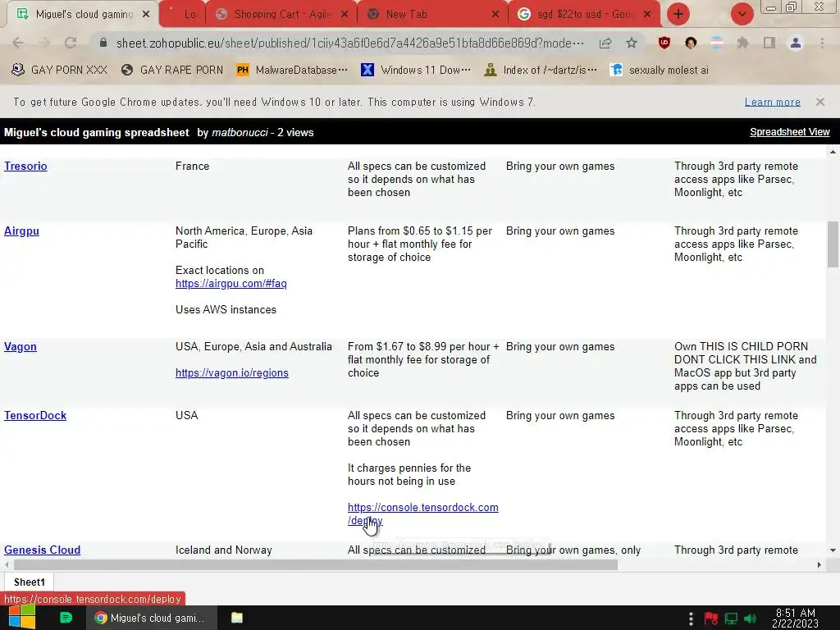Viewport: 840px width, 630px height.
Task: Open a new tab with the plus button
Action: pos(678,14)
